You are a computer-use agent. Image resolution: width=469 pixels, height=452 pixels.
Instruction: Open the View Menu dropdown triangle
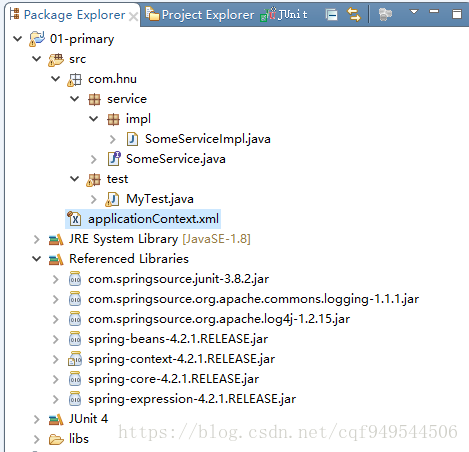click(x=414, y=12)
